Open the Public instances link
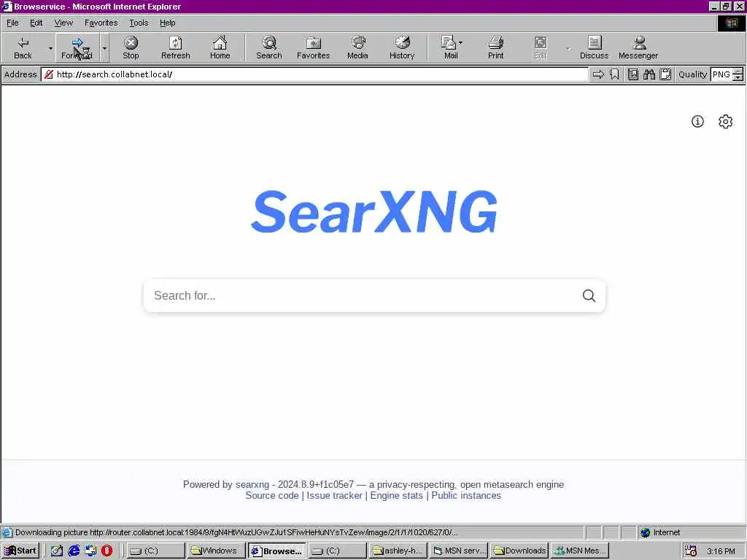747x560 pixels. click(x=466, y=496)
